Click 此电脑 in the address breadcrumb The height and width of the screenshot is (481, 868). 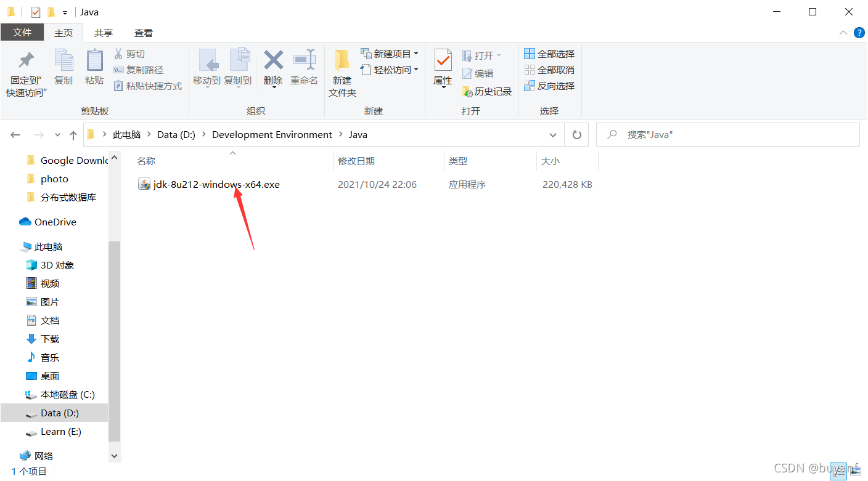pyautogui.click(x=126, y=134)
